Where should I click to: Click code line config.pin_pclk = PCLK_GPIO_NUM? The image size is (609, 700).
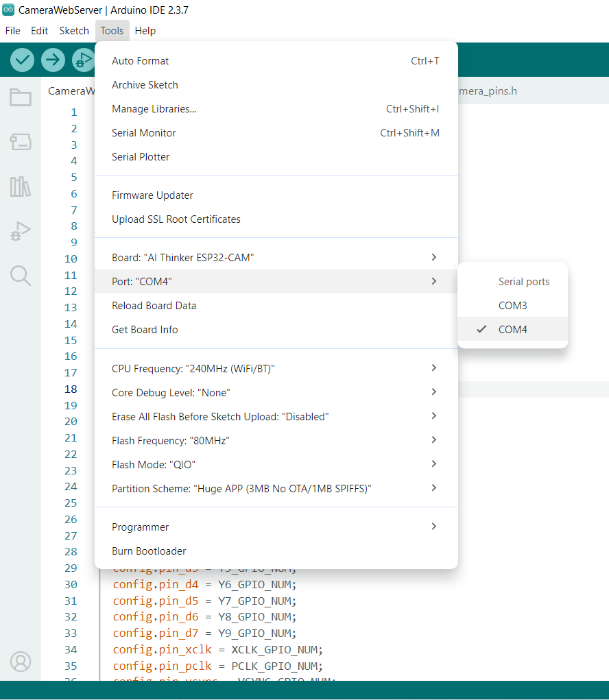pos(217,666)
